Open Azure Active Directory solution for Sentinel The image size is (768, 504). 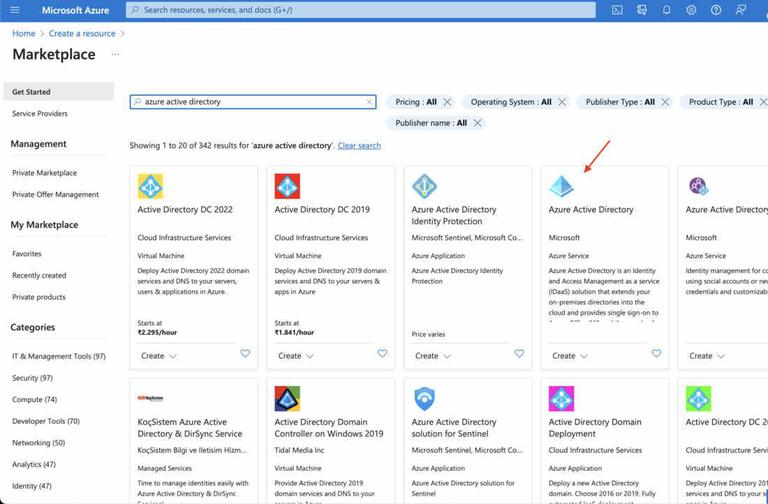pyautogui.click(x=454, y=428)
